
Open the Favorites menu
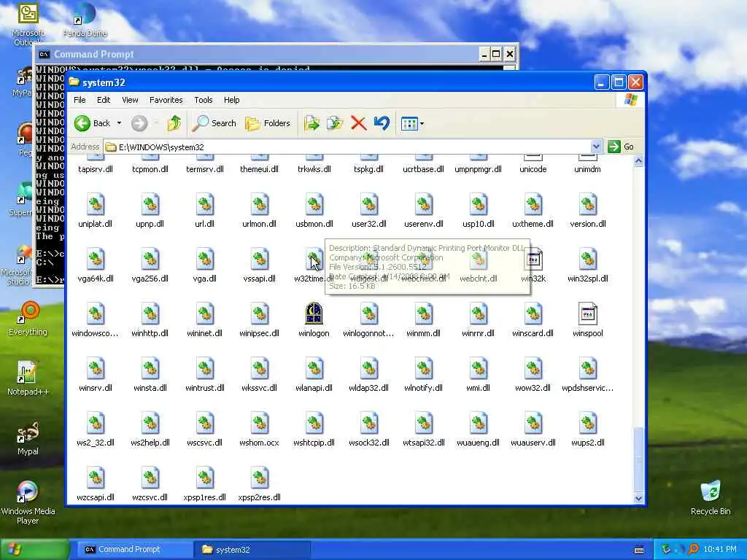pos(166,100)
